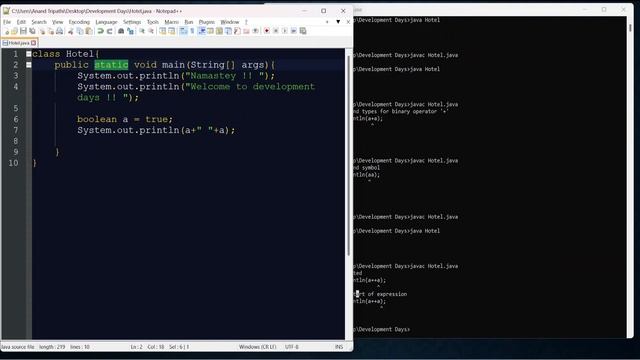Click the last 'Development Days>' prompt in terminal
This screenshot has height=360, width=640.
[x=382, y=329]
